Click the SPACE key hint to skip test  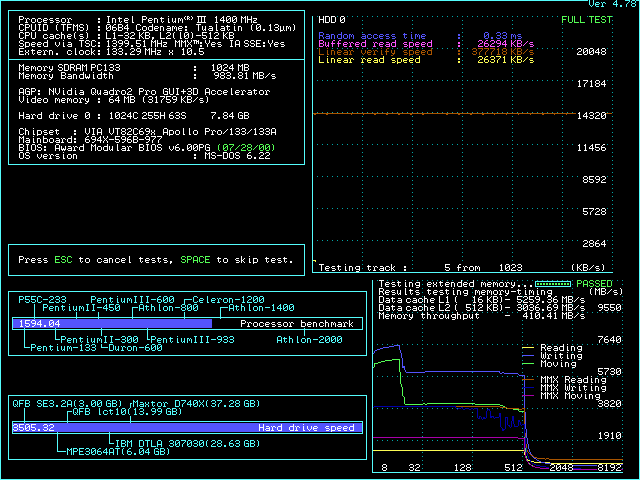pos(194,260)
